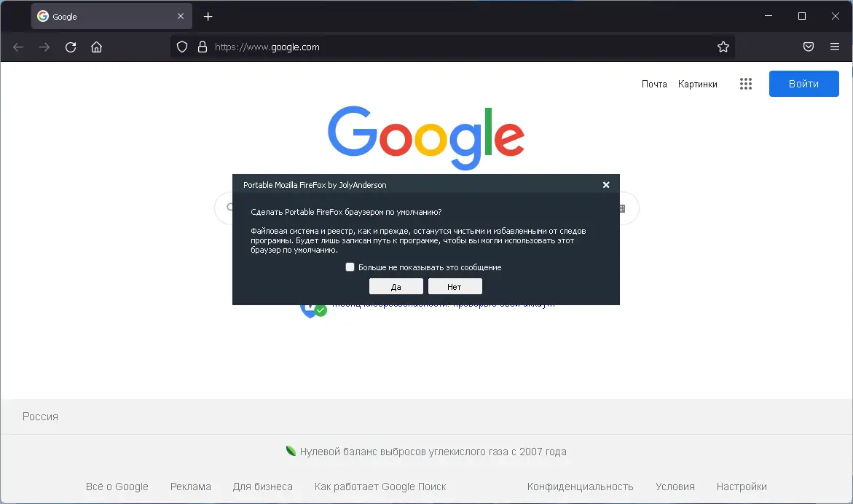Open the 'Картинки' link
This screenshot has width=853, height=504.
pos(697,84)
